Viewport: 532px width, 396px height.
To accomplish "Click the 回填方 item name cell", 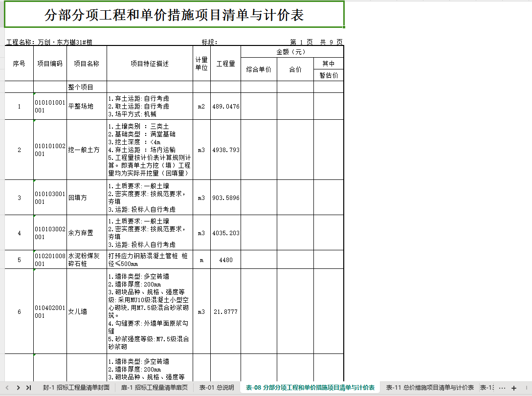I will pos(87,198).
